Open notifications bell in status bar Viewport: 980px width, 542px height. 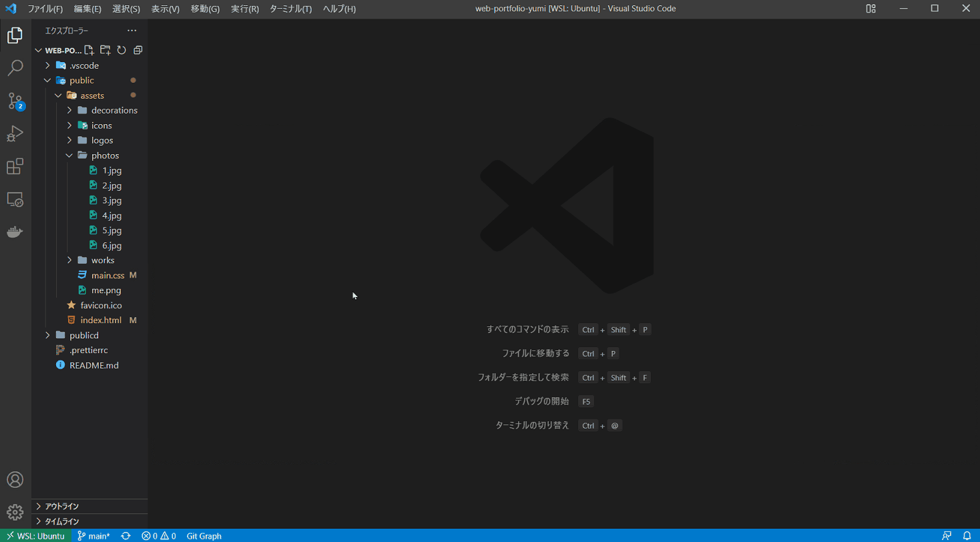(967, 536)
